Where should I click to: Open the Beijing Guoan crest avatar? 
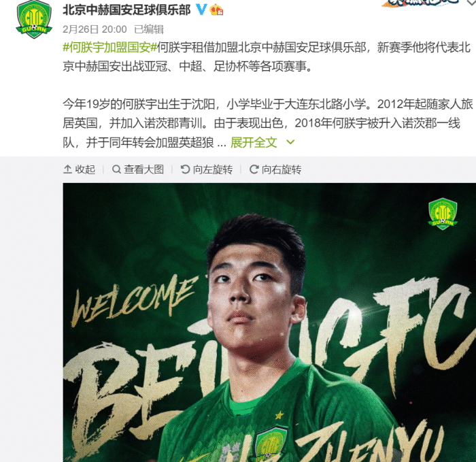coord(34,19)
